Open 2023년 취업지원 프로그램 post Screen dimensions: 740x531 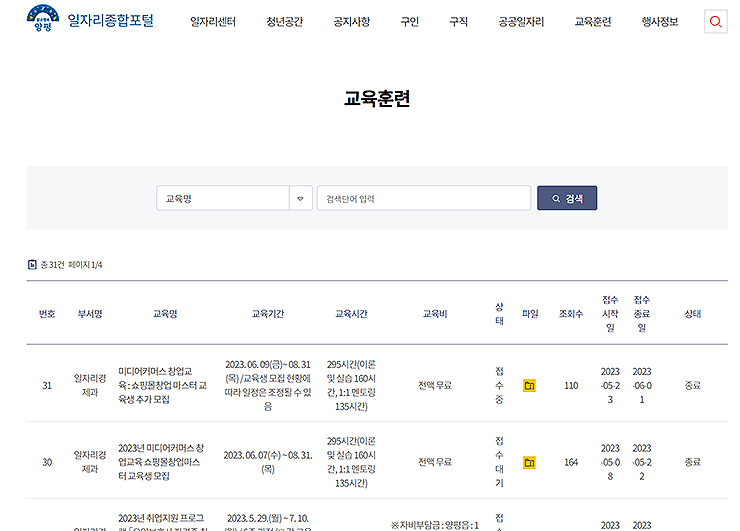[163, 524]
